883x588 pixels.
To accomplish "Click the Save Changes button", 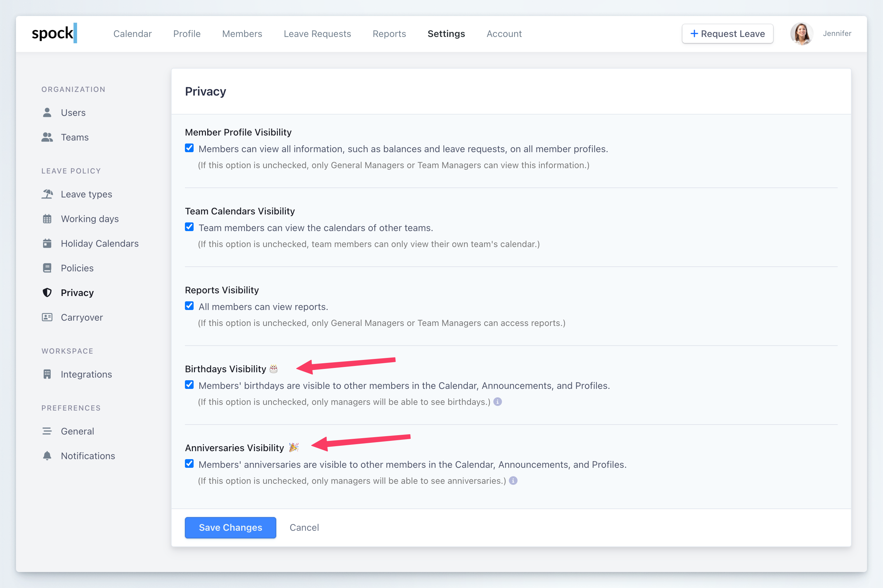I will coord(231,527).
